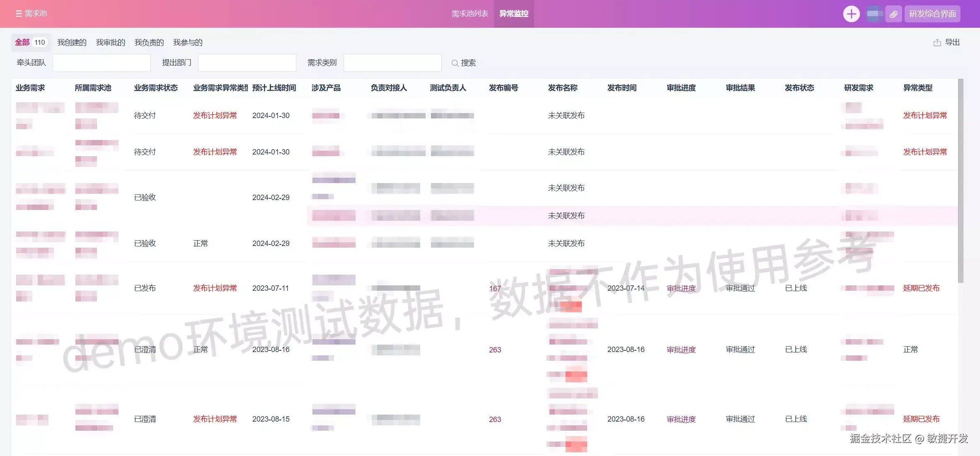Click the hamburger menu icon beside 需求池

click(18, 14)
